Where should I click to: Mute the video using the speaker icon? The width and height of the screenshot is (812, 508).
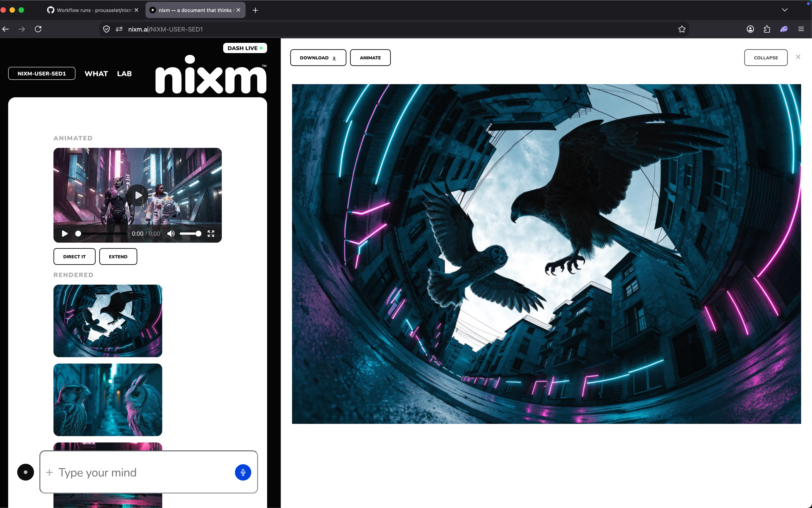(171, 234)
